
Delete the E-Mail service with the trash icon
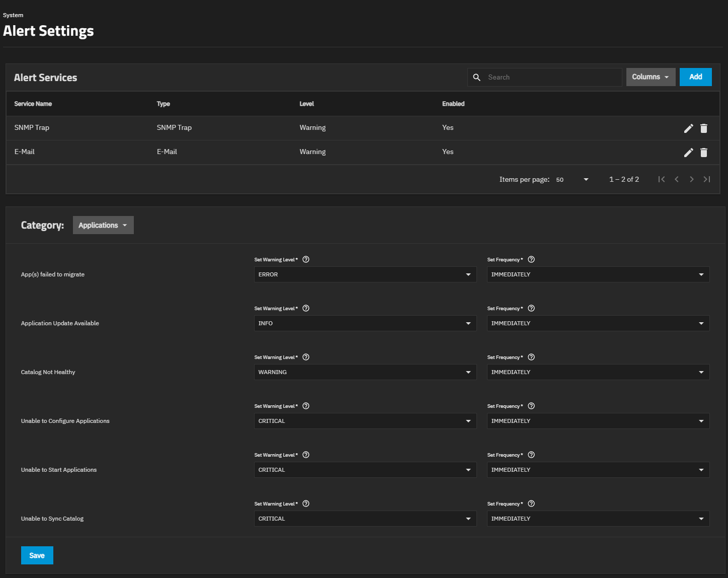pos(703,152)
